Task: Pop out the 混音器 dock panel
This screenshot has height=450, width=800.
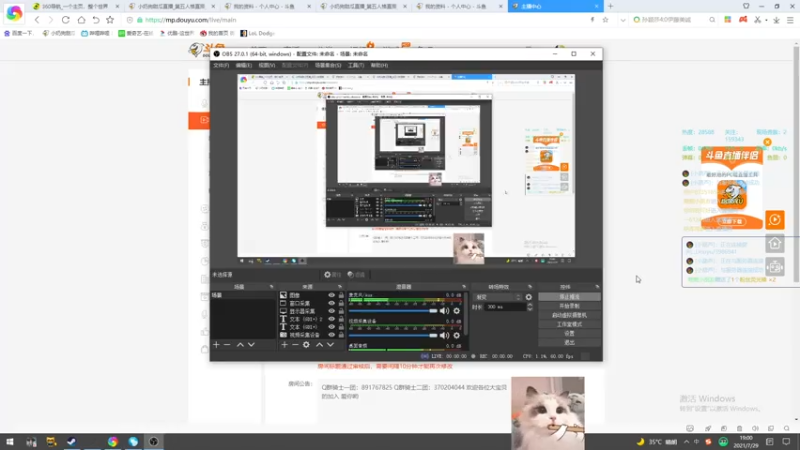Action: [x=464, y=287]
